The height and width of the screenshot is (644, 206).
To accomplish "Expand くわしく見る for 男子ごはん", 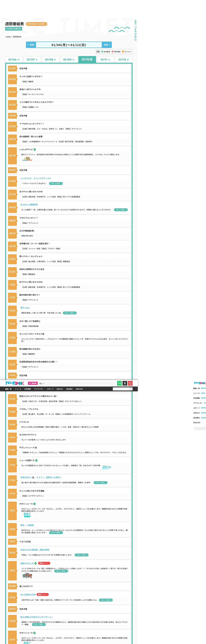I will pyautogui.click(x=70, y=313).
